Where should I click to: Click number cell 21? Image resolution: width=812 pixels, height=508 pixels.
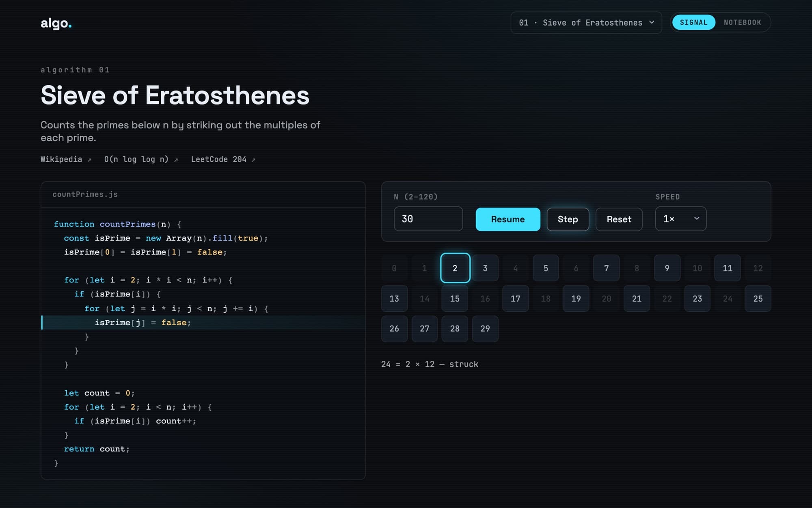(x=637, y=299)
